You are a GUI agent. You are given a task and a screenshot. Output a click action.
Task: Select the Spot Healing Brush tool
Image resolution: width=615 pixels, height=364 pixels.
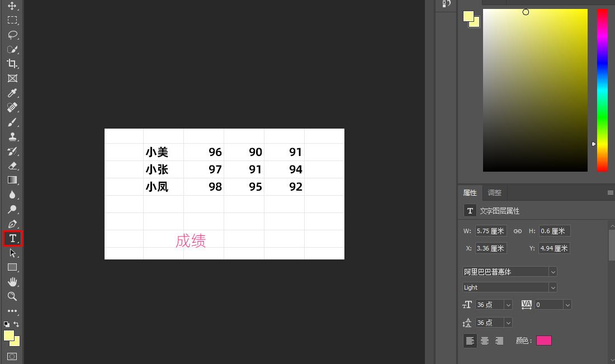tap(12, 107)
